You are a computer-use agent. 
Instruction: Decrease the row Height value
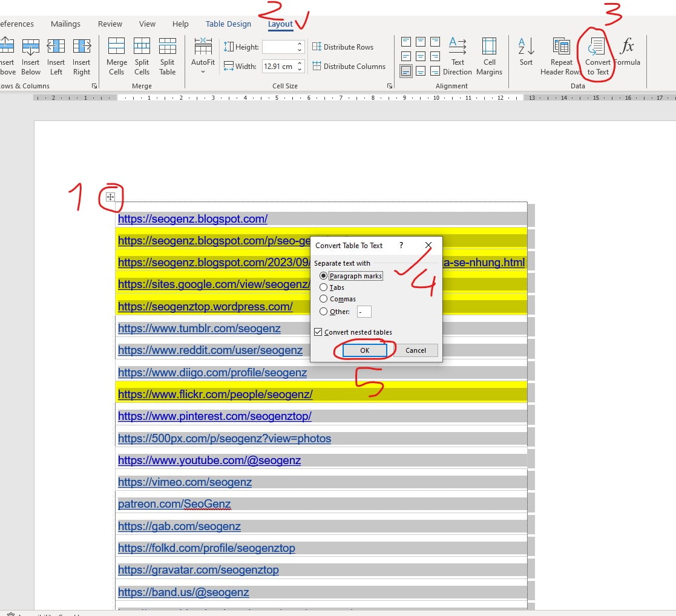tap(300, 50)
